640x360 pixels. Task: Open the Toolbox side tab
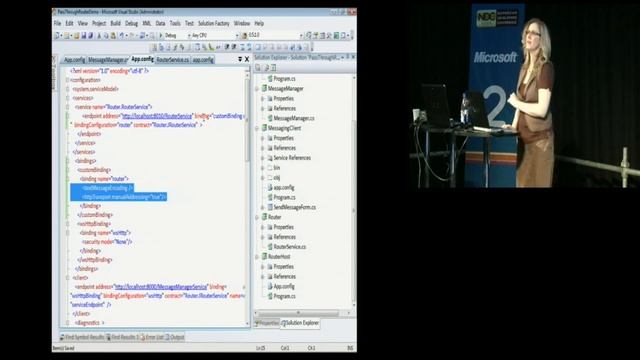[54, 73]
